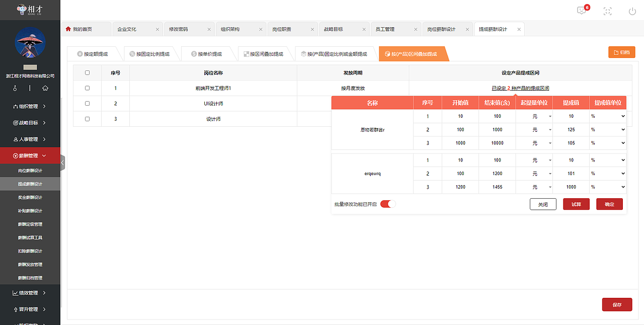This screenshot has height=325, width=644.
Task: Expand the 组织管理 sidebar menu
Action: [x=30, y=106]
